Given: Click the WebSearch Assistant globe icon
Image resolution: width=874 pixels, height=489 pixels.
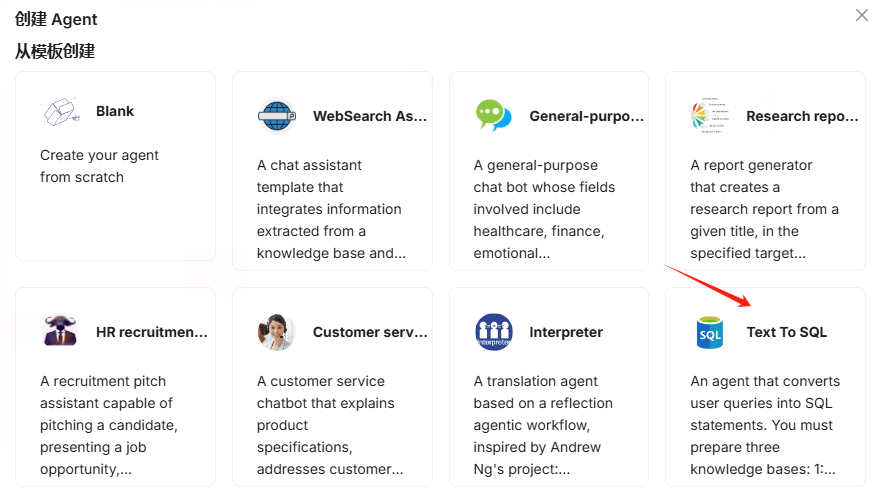Looking at the screenshot, I should (277, 116).
